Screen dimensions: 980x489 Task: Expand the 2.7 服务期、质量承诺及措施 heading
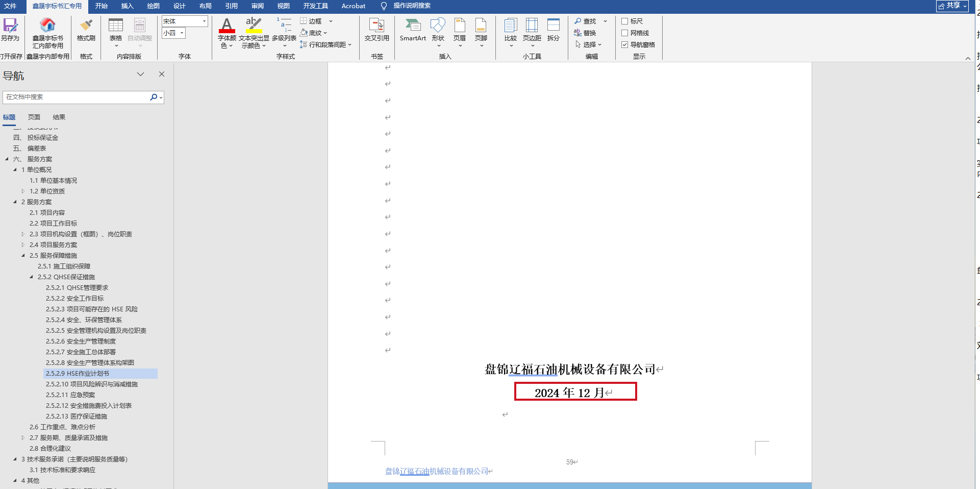[23, 438]
